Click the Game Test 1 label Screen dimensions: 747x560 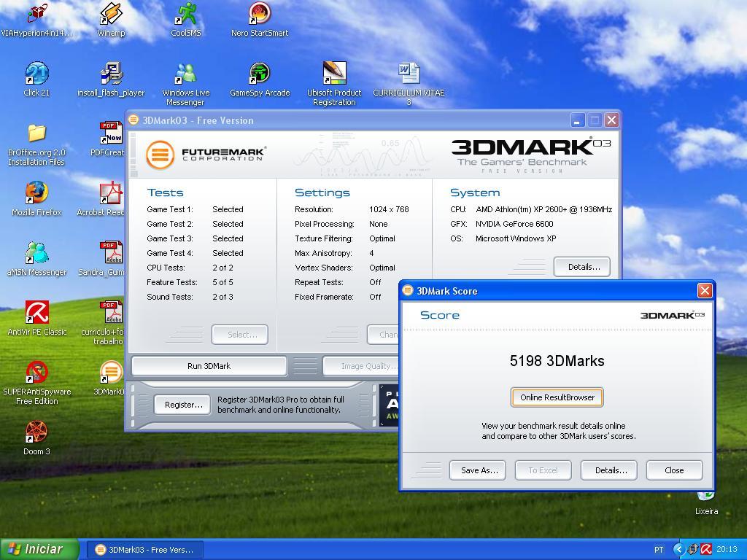click(170, 209)
